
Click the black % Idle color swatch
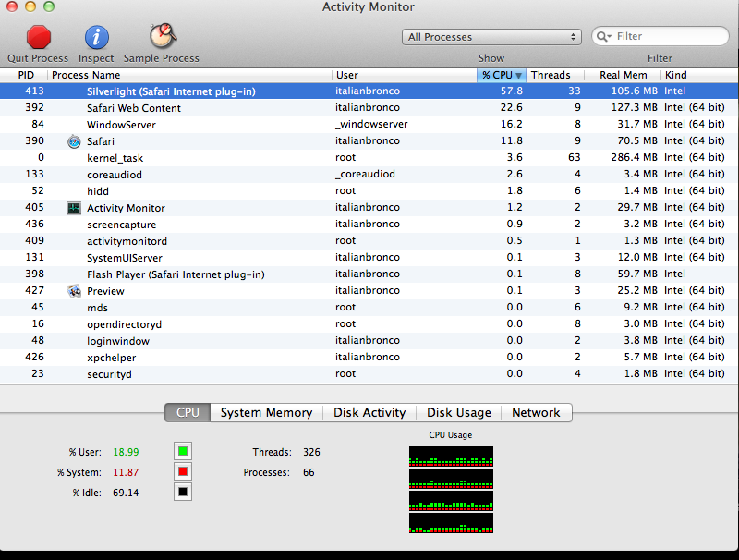[183, 493]
